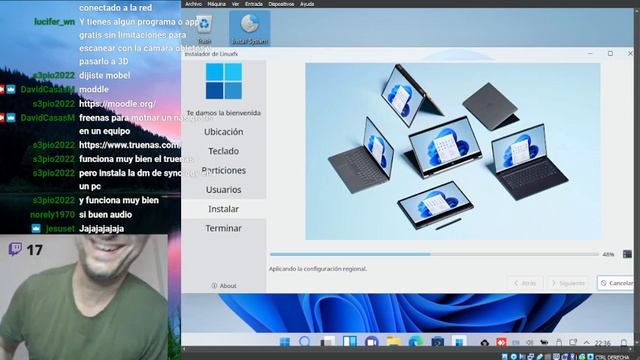Open Task View on the taskbar
The width and height of the screenshot is (640, 360).
click(x=327, y=342)
